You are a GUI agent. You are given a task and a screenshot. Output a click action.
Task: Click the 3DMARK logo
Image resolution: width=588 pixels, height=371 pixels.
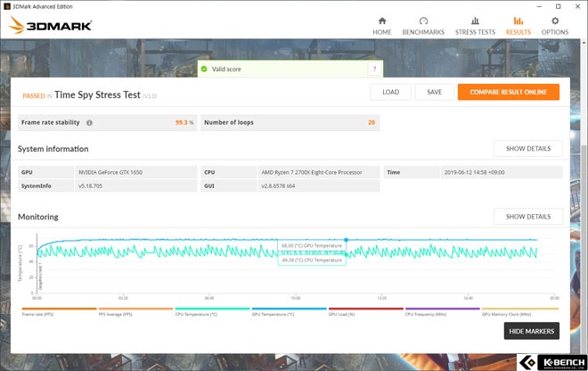point(50,25)
